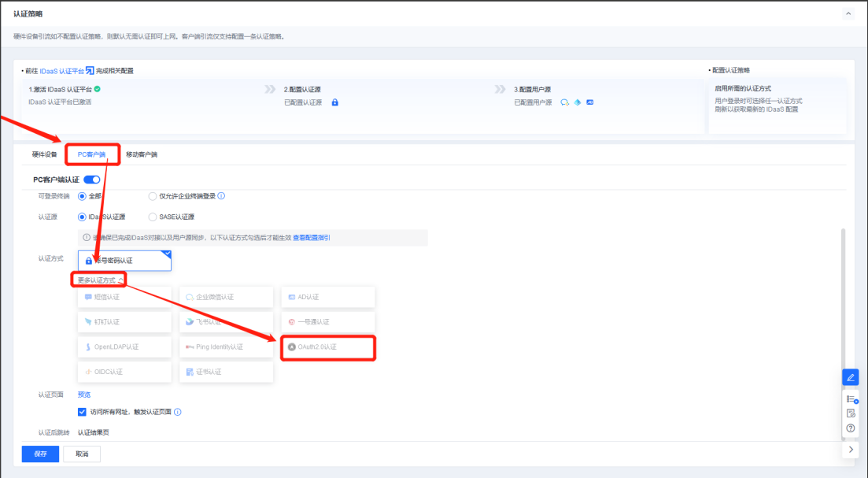Switch to the 移动客户端 tab
Image resolution: width=868 pixels, height=478 pixels.
pyautogui.click(x=142, y=154)
